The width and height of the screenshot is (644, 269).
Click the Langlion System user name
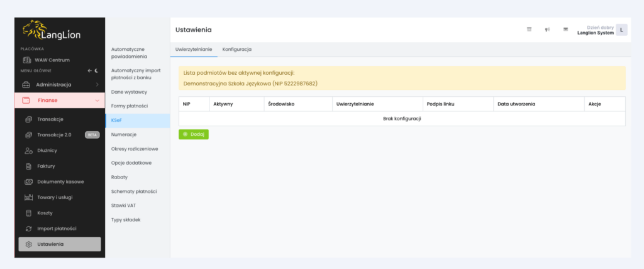[x=596, y=33]
